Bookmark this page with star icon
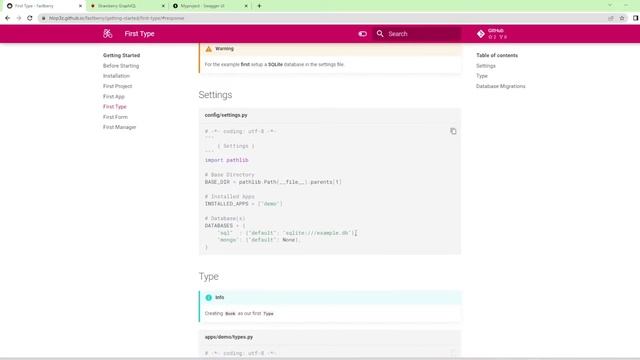The width and height of the screenshot is (640, 360). tap(622, 18)
